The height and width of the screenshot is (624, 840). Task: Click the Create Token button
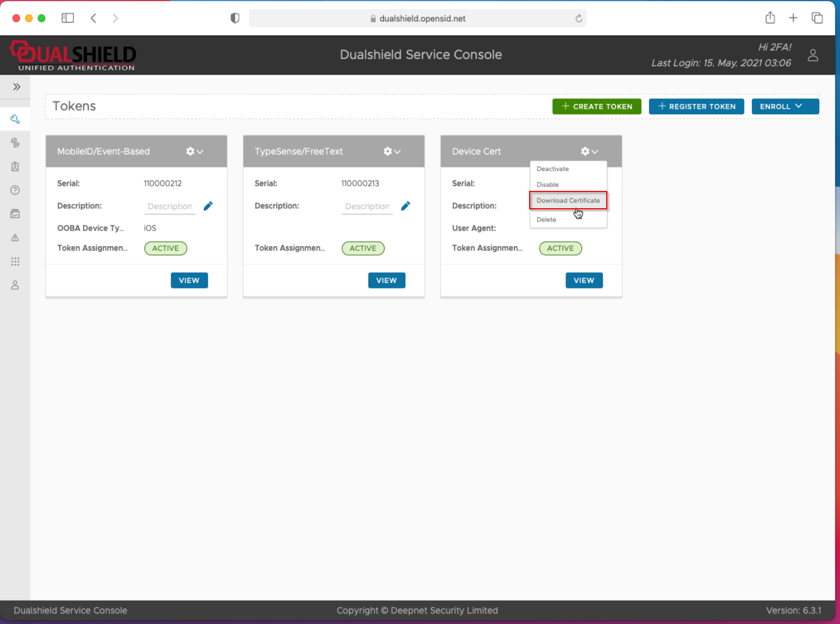597,106
